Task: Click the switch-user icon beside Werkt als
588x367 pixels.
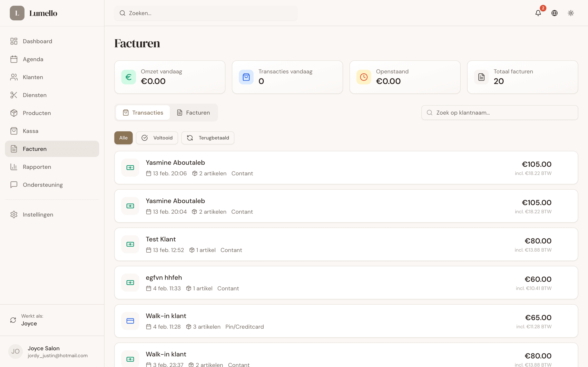Action: 13,320
